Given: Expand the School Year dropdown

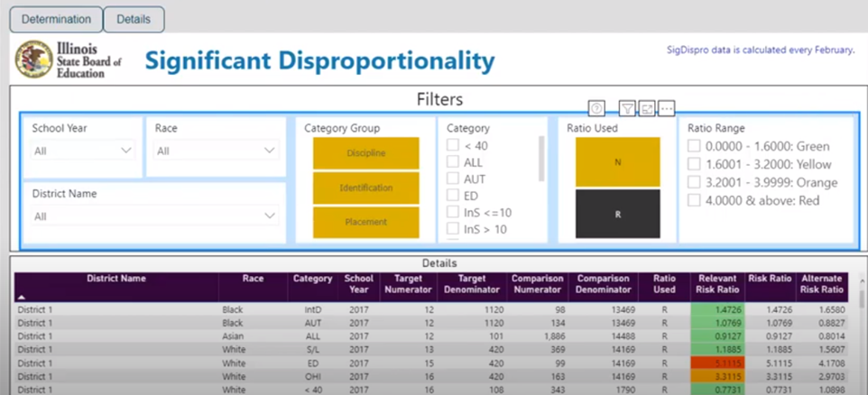Looking at the screenshot, I should [125, 151].
